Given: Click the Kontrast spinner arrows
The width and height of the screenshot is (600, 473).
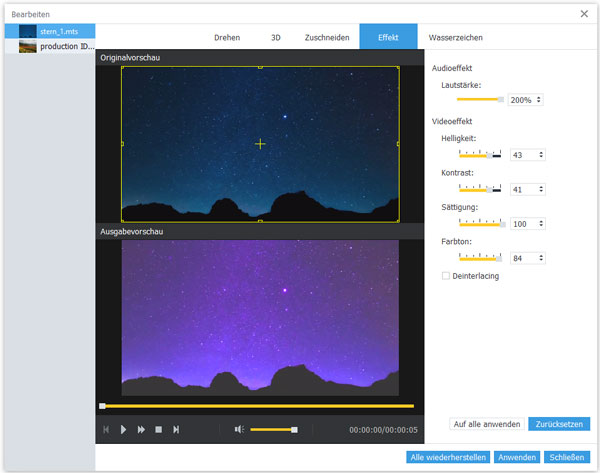Looking at the screenshot, I should pyautogui.click(x=541, y=189).
